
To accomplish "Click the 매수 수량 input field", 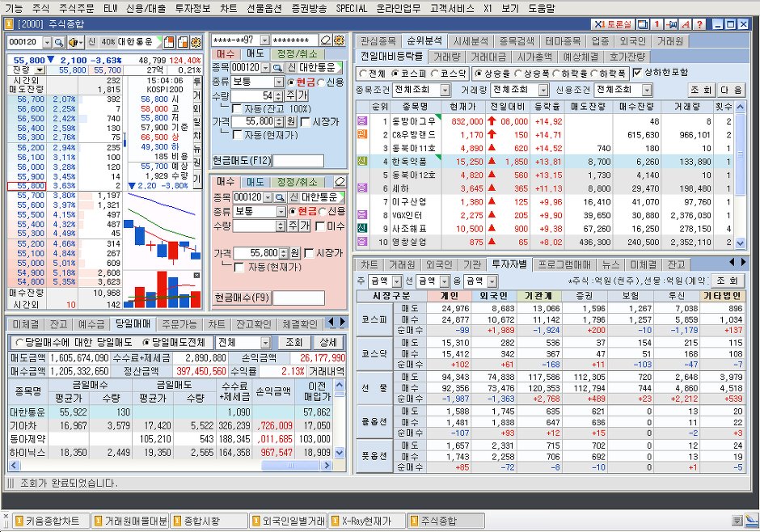I will [x=254, y=226].
